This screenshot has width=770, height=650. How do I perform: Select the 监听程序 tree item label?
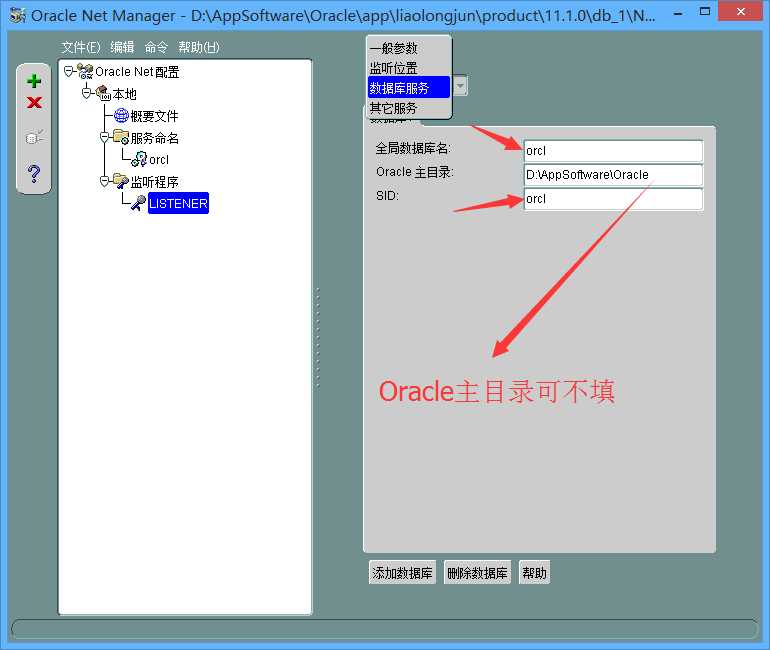[155, 182]
